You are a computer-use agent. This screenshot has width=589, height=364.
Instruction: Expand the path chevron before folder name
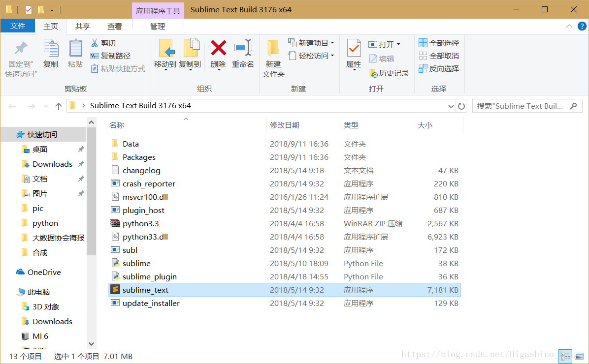(83, 106)
